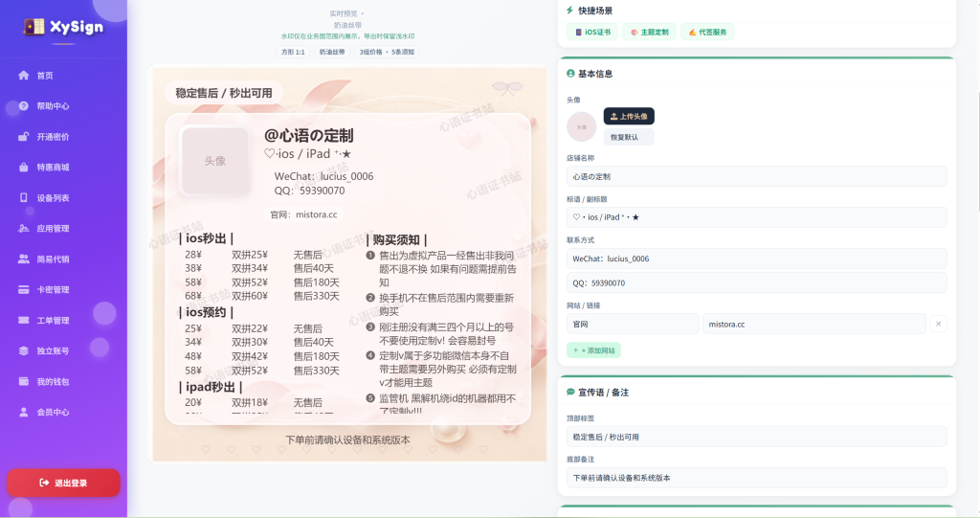
Task: Click the page vertical scrollbar
Action: pos(977,150)
